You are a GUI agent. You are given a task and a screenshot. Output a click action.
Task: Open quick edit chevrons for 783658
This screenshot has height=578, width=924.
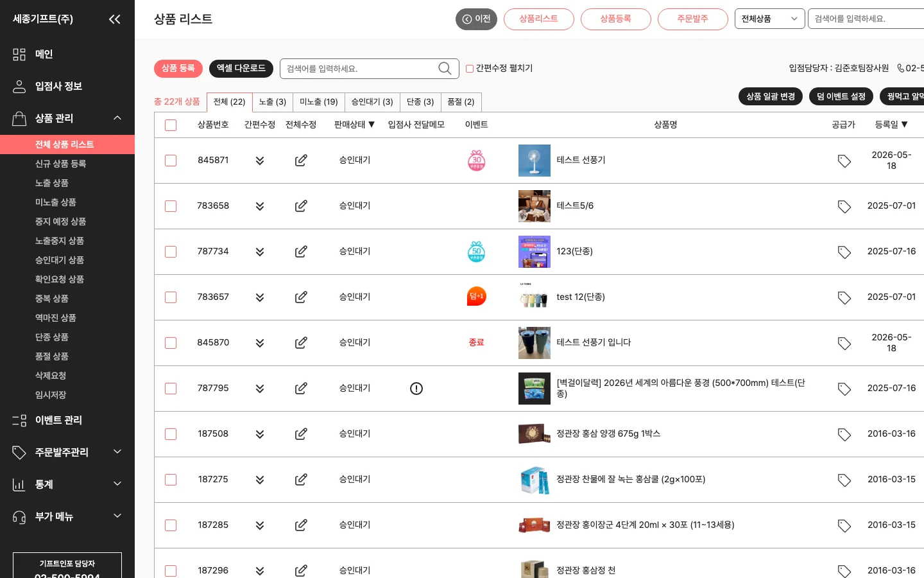[260, 206]
